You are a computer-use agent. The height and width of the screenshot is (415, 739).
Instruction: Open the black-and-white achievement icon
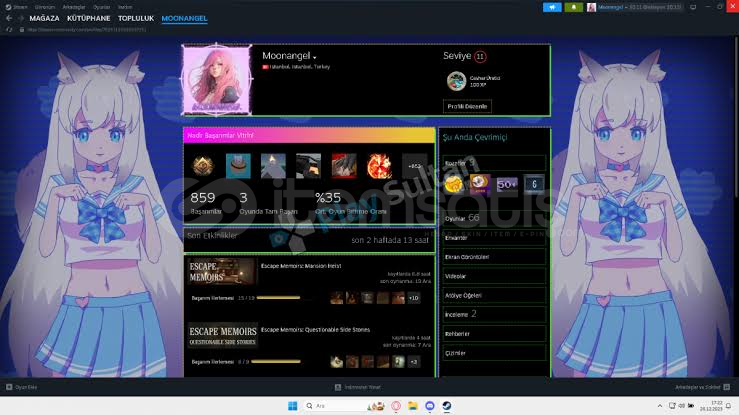(308, 166)
